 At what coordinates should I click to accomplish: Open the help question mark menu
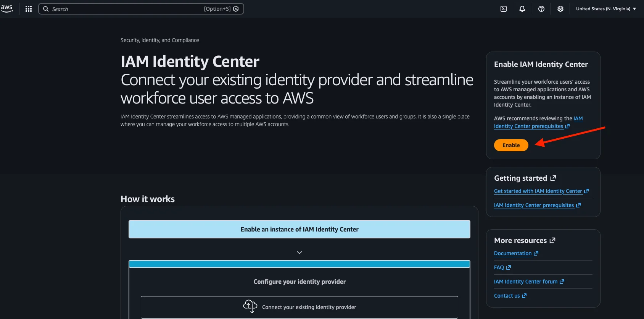click(541, 9)
